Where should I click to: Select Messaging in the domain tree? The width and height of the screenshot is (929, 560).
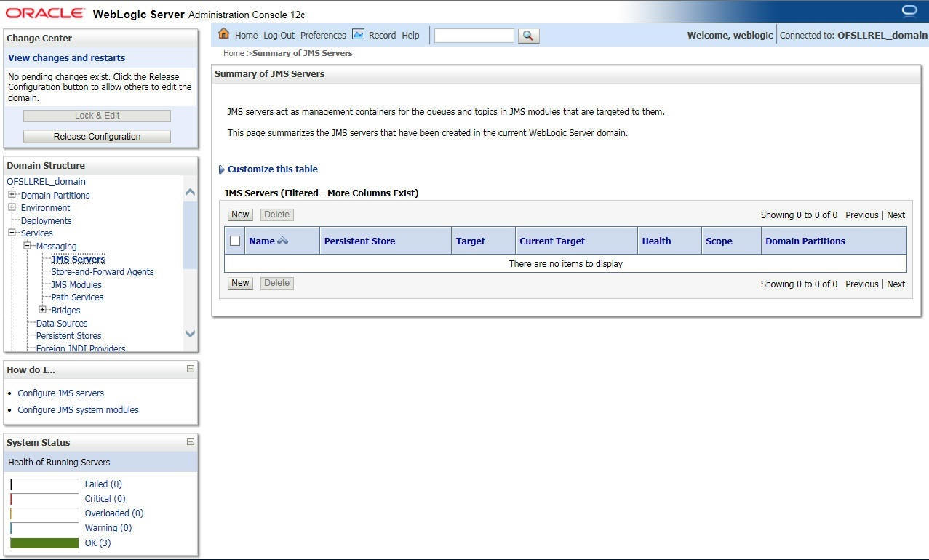56,246
